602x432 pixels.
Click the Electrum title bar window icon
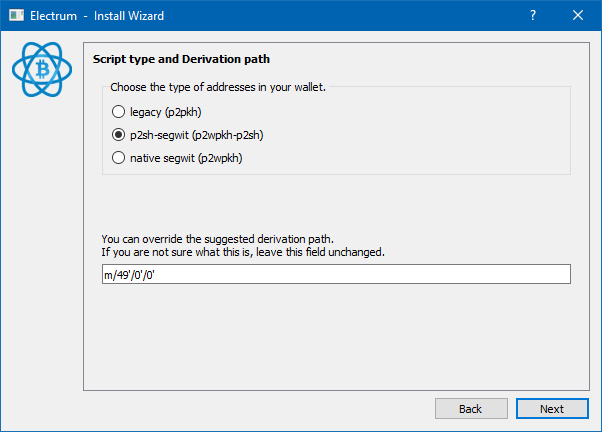tap(16, 15)
